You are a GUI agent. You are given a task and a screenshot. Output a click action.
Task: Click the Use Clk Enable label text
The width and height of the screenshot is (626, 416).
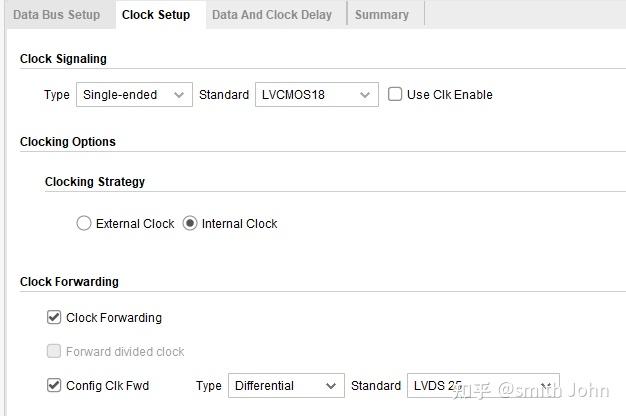click(x=449, y=95)
